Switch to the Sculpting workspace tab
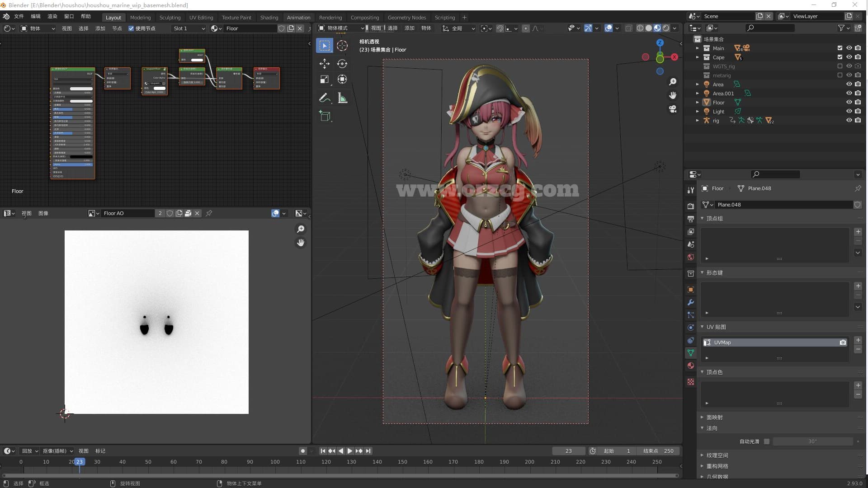Viewport: 868px width, 488px height. tap(170, 18)
